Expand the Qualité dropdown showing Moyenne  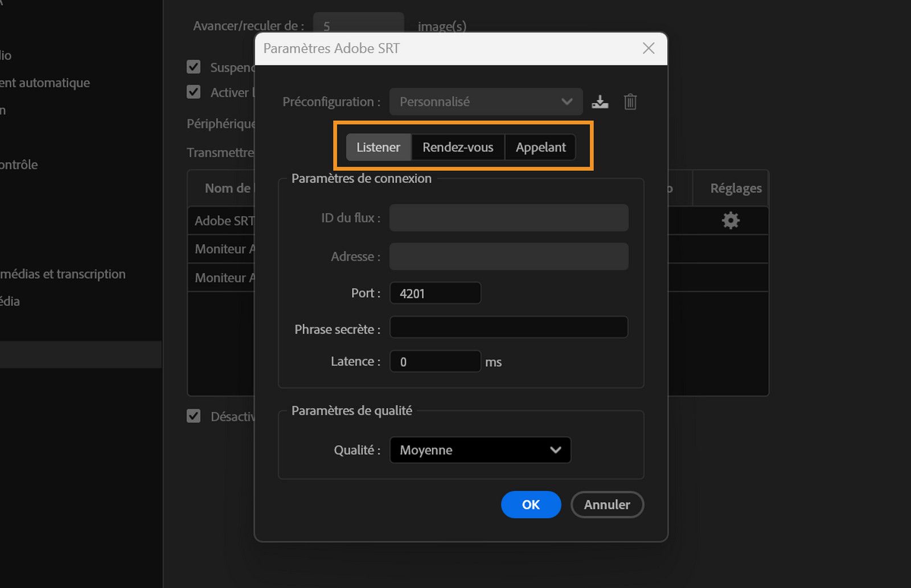(x=480, y=450)
